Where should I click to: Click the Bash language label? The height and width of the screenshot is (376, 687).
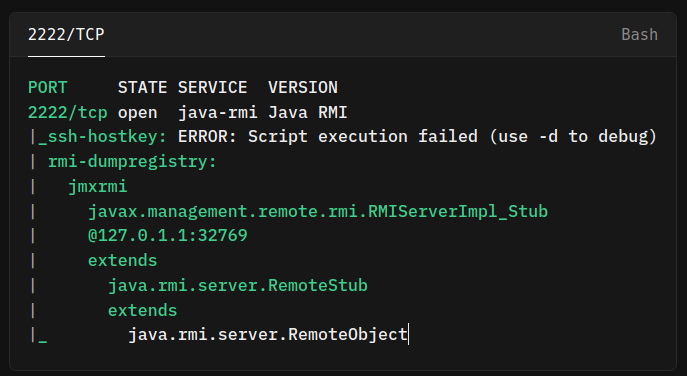click(x=639, y=34)
